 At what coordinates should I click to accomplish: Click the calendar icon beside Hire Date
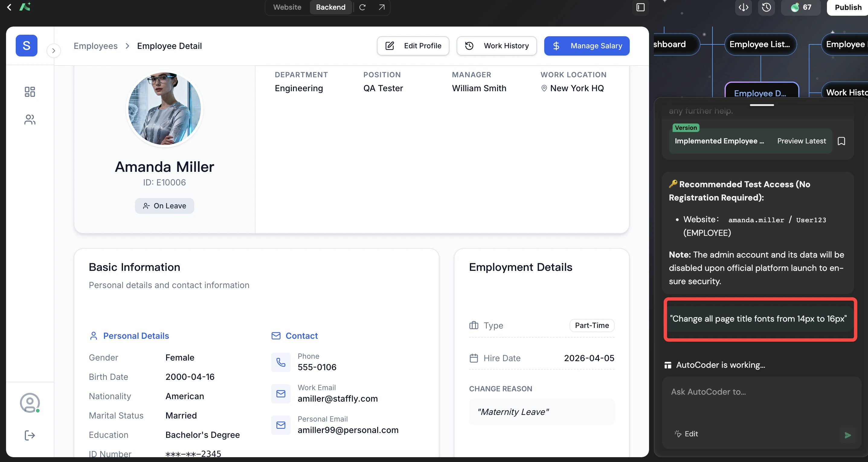tap(474, 358)
